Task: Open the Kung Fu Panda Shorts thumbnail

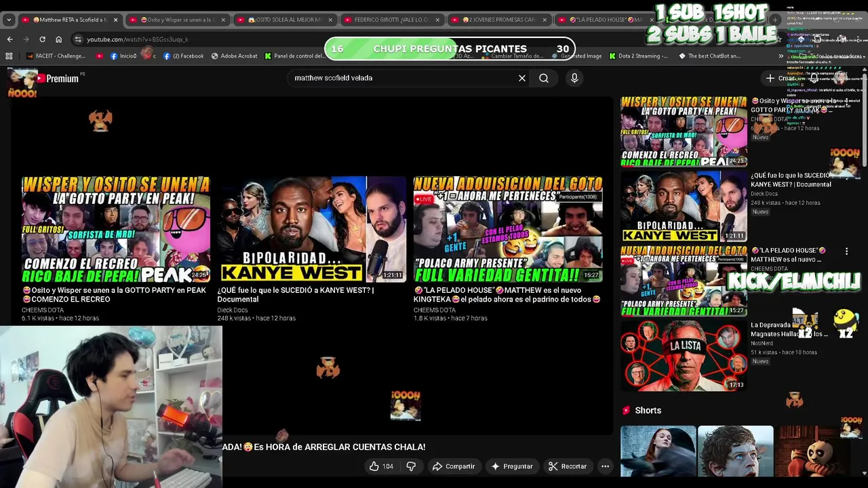Action: pos(812,451)
